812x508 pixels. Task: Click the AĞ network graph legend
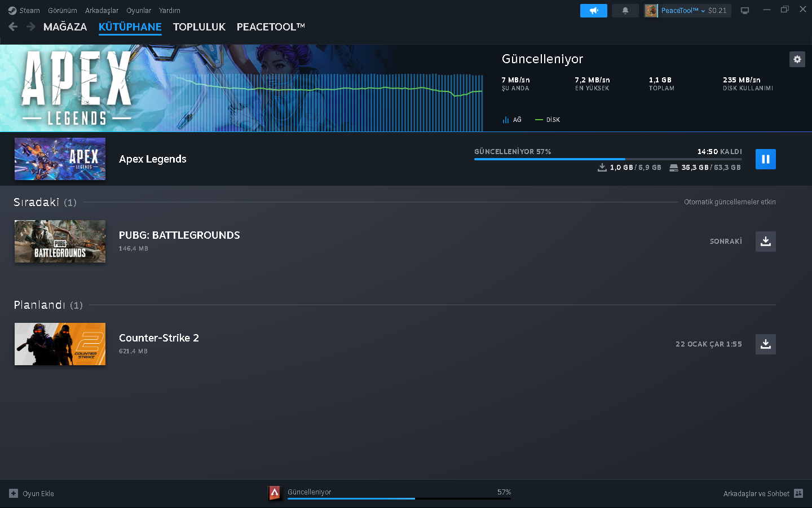pyautogui.click(x=512, y=120)
